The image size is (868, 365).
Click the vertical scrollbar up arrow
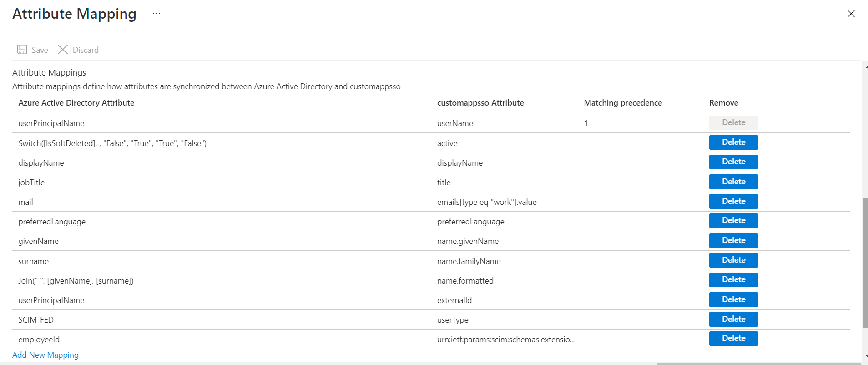(866, 66)
